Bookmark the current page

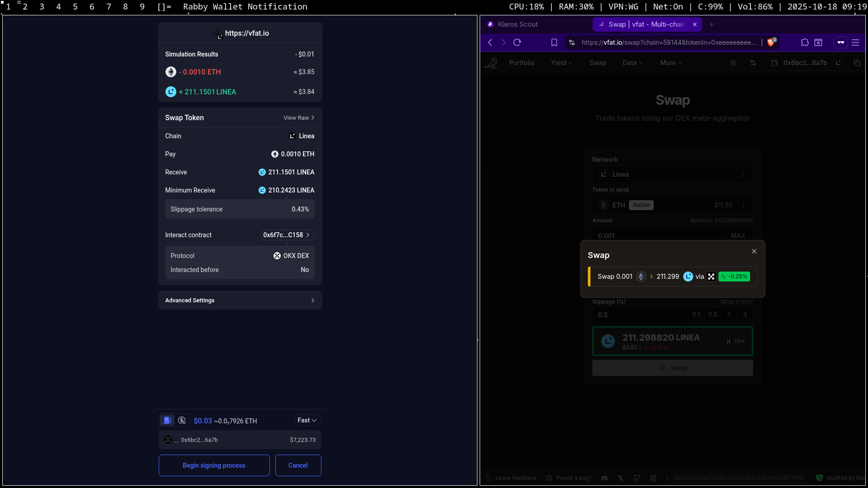[x=554, y=42]
